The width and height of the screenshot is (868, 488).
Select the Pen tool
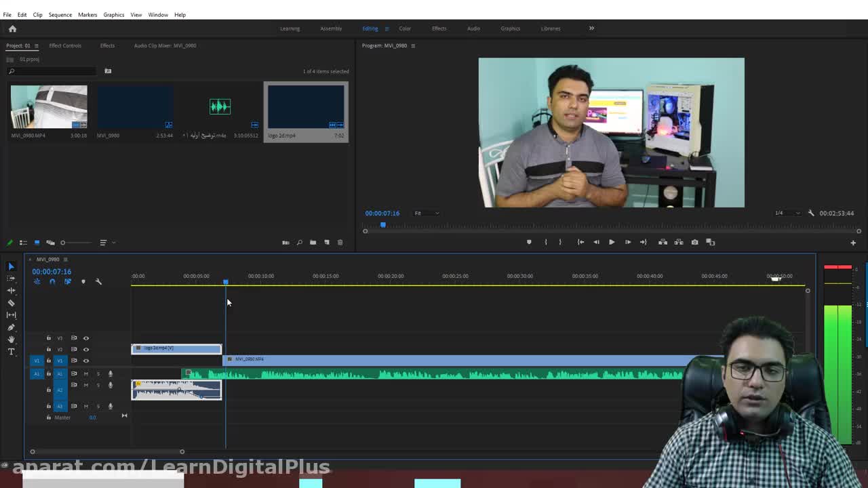point(11,327)
